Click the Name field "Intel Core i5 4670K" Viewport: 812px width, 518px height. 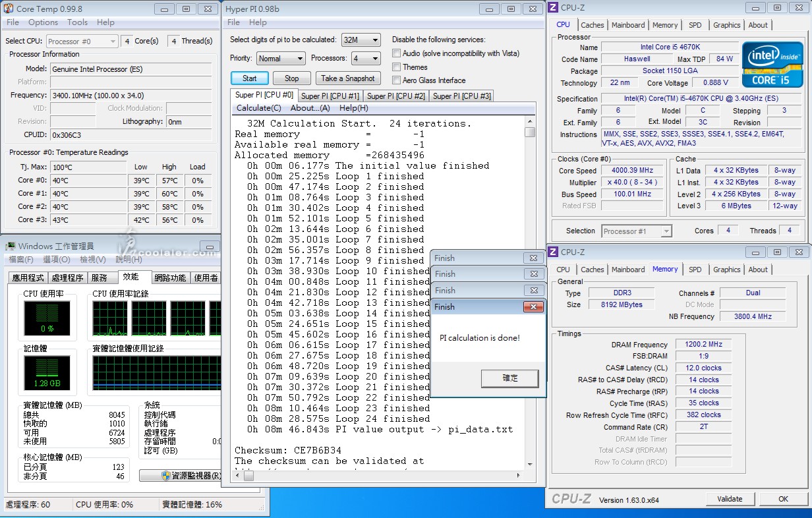[669, 47]
